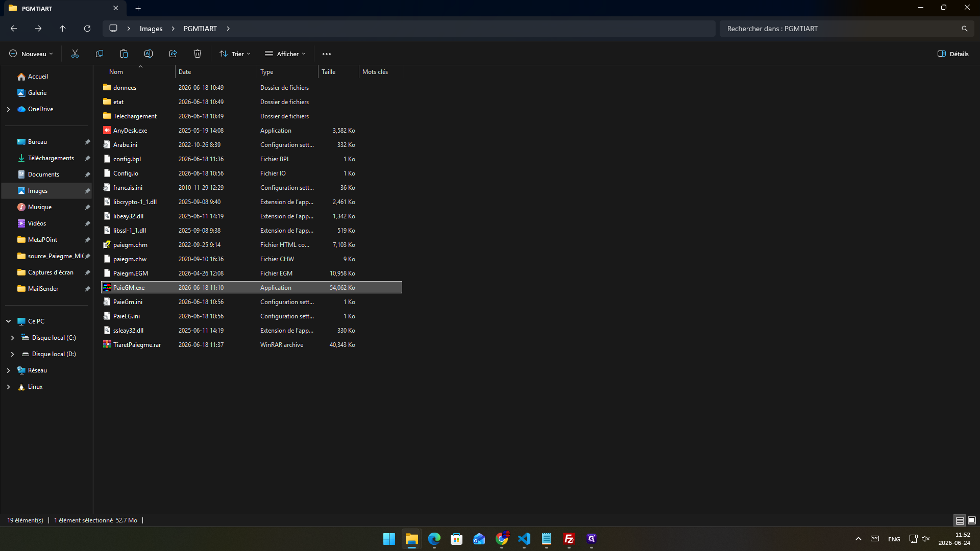The height and width of the screenshot is (551, 980).
Task: Click the Rechercher dans PGMTIART search field
Action: (842, 29)
